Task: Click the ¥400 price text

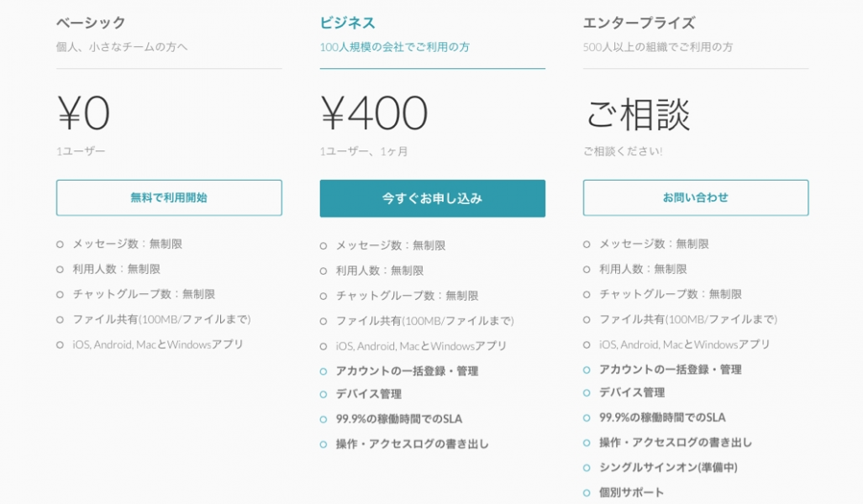Action: 374,113
